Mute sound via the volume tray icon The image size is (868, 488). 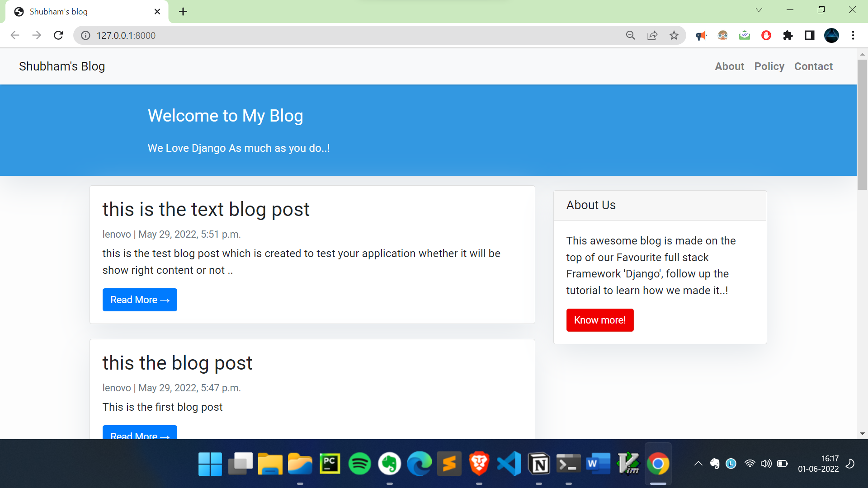tap(766, 464)
